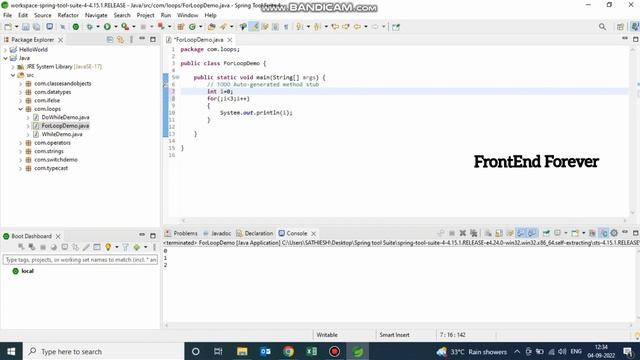640x360 pixels.
Task: Click the Collapse All icon in Package Explorer
Action: coord(109,40)
